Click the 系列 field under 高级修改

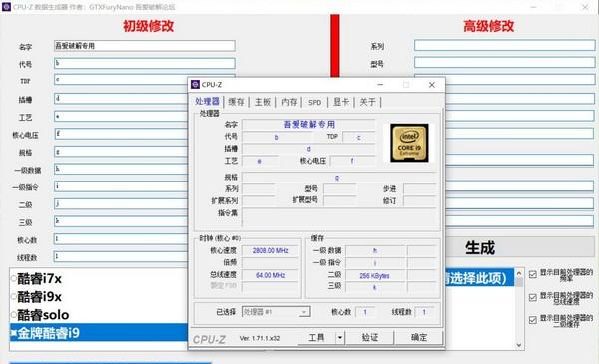point(504,45)
